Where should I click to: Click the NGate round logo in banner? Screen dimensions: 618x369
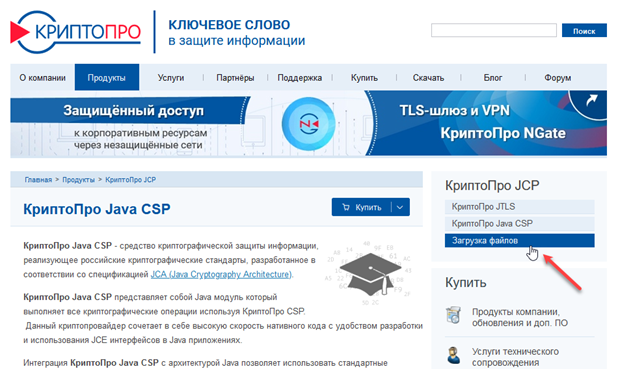coord(309,123)
